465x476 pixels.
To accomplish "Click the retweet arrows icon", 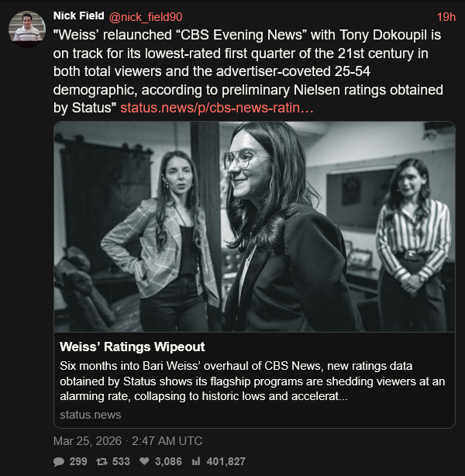I will pyautogui.click(x=101, y=461).
